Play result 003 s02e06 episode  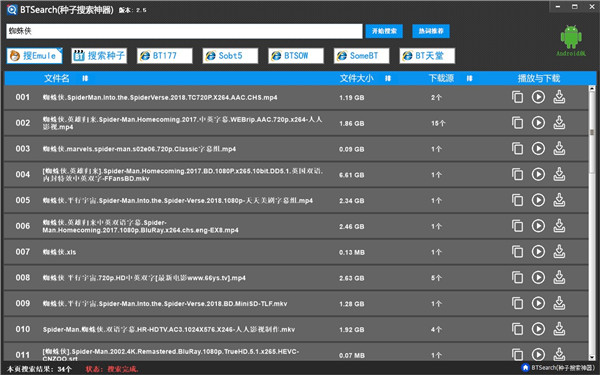(538, 148)
